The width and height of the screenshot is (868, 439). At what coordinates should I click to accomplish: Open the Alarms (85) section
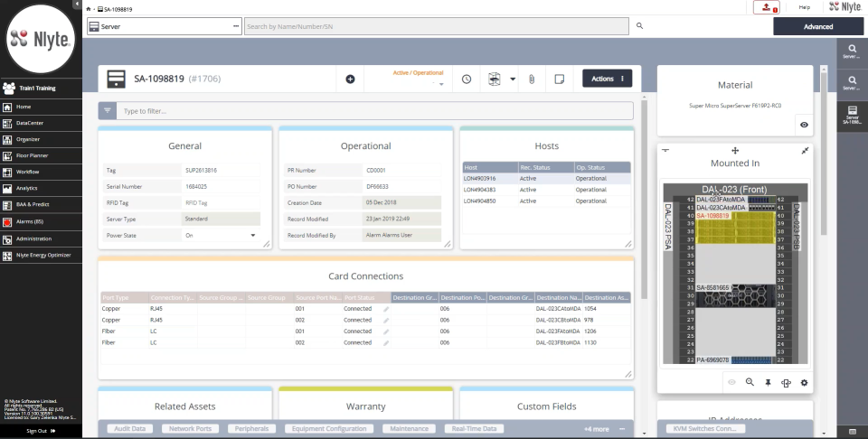coord(41,221)
